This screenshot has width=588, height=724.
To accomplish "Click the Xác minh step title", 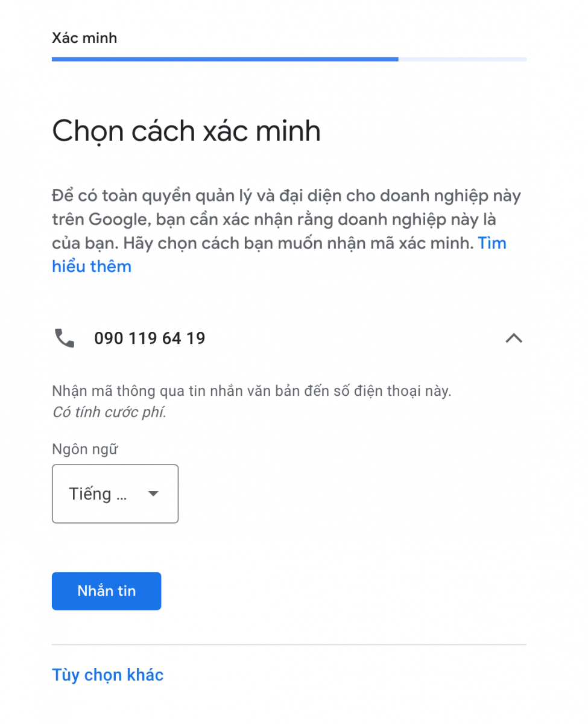I will pos(84,38).
